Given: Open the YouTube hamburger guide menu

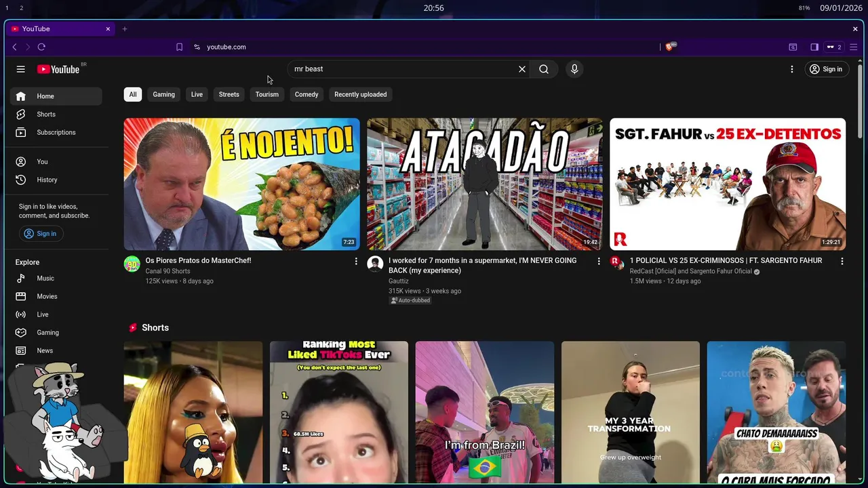Looking at the screenshot, I should [21, 69].
